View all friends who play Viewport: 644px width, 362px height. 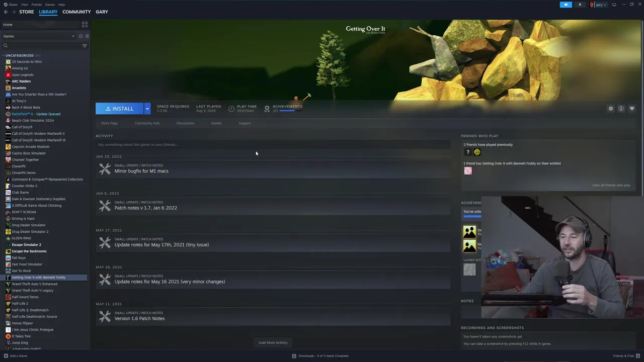point(611,185)
